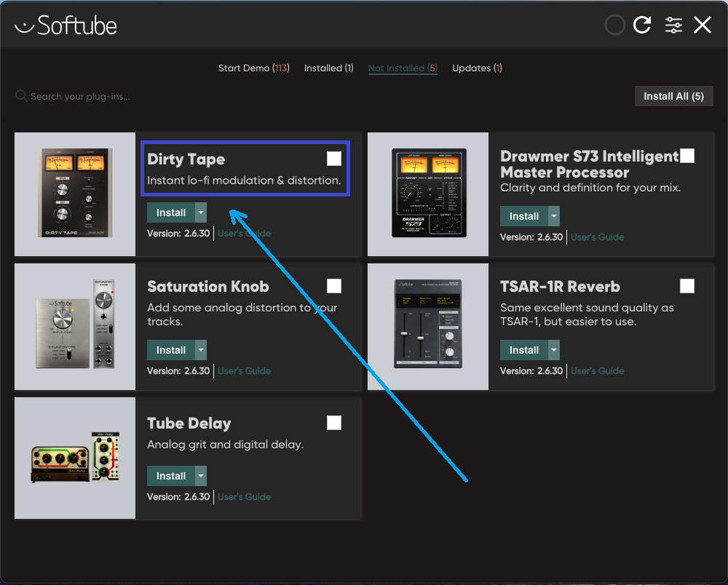728x585 pixels.
Task: Expand Saturation Knob install options arrow
Action: pyautogui.click(x=201, y=350)
